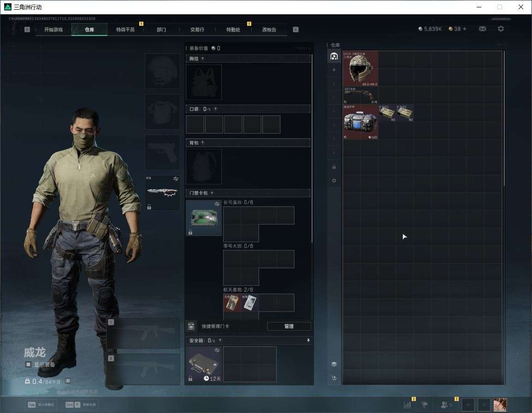Select the armor repair kit bag
The image size is (532, 413).
(361, 122)
